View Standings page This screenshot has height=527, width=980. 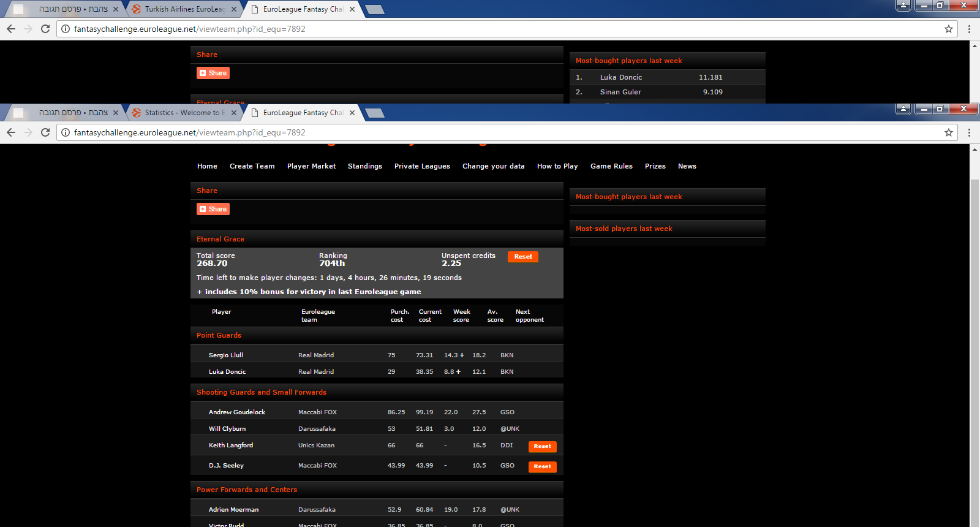(x=364, y=166)
